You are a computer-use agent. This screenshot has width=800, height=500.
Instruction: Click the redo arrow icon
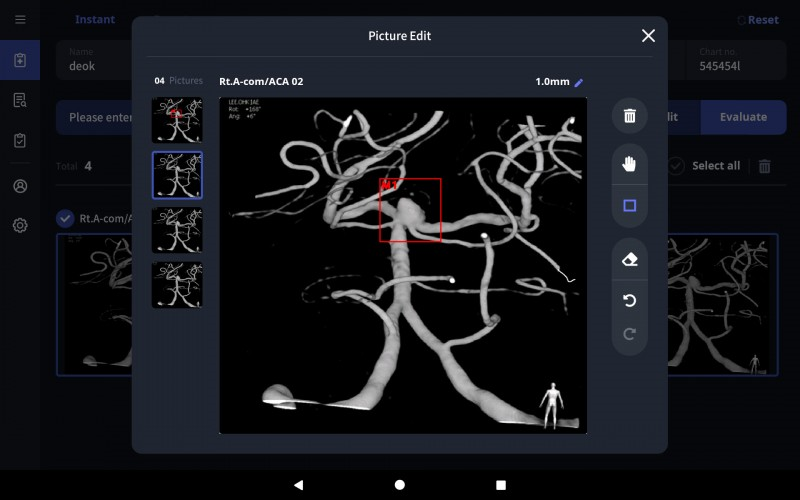[x=629, y=334]
